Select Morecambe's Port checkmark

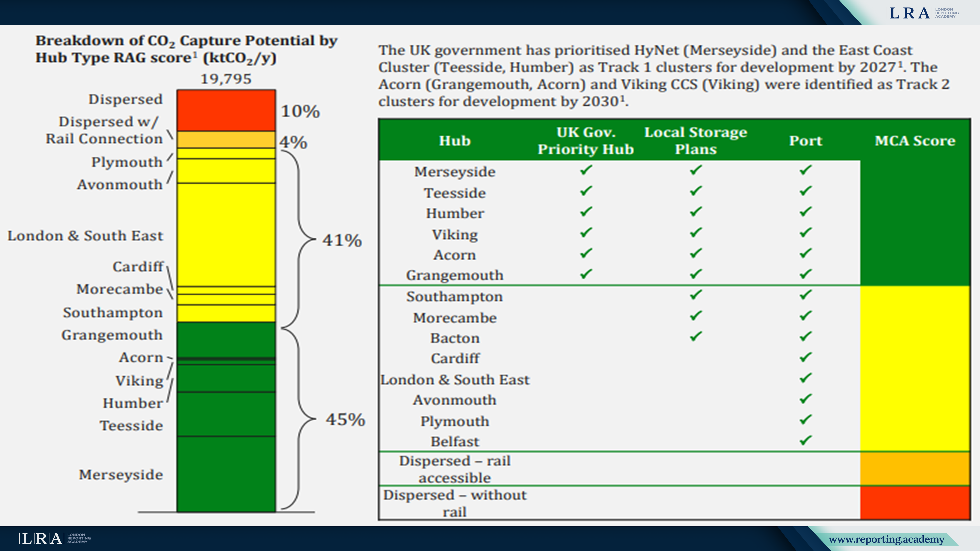coord(805,315)
